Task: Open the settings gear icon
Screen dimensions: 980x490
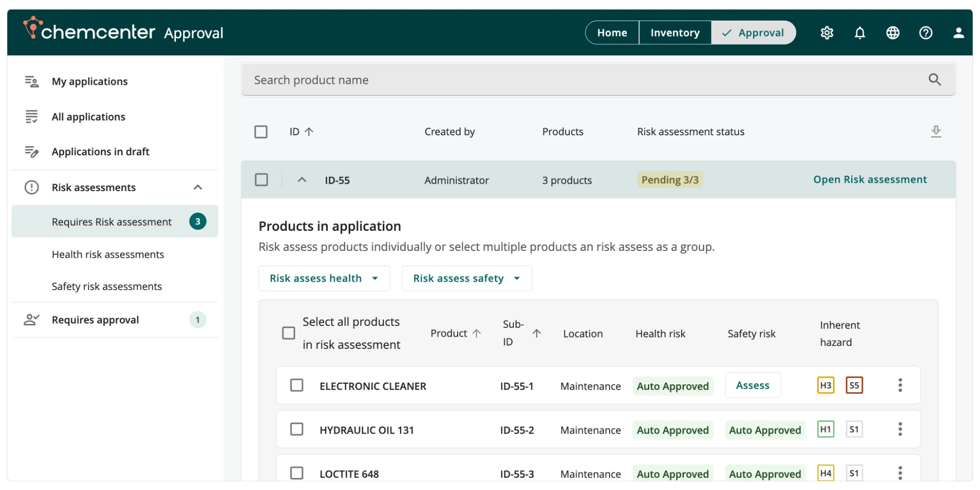Action: pos(827,33)
